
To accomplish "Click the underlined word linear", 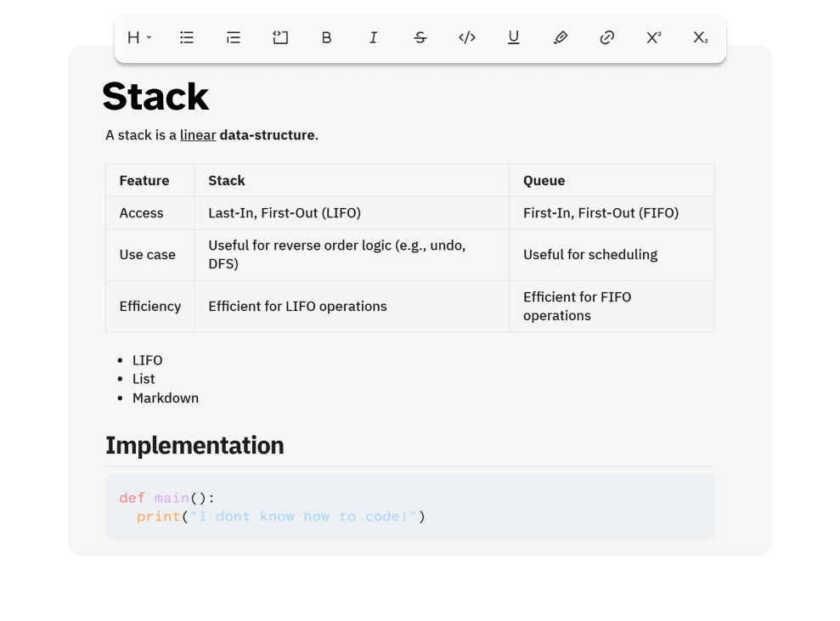I will [198, 134].
